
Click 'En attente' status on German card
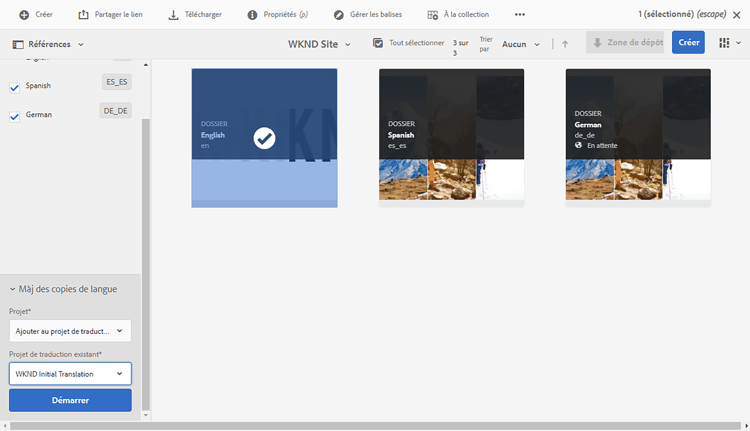[x=602, y=145]
